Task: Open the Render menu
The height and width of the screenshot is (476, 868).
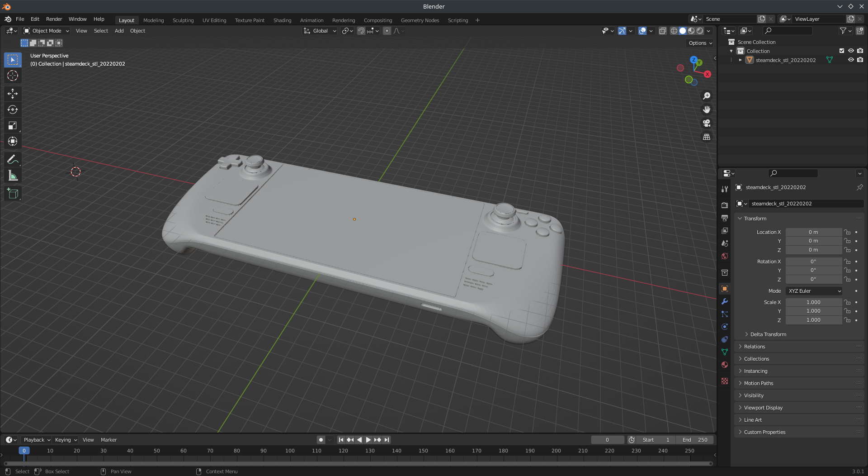Action: coord(54,19)
